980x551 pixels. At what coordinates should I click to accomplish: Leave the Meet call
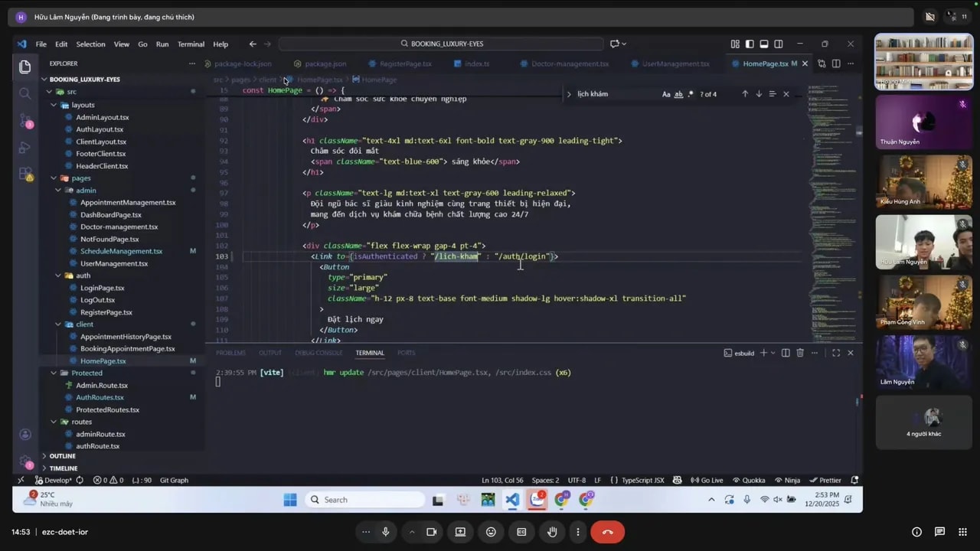(x=607, y=531)
